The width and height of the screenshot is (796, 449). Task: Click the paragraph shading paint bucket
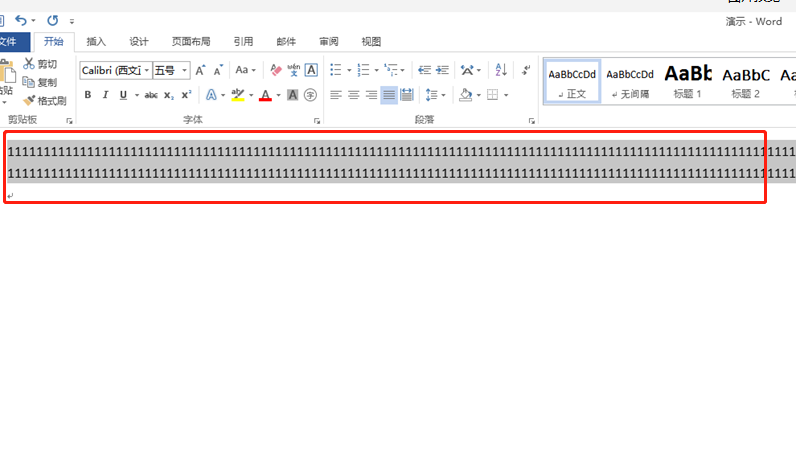pos(466,95)
